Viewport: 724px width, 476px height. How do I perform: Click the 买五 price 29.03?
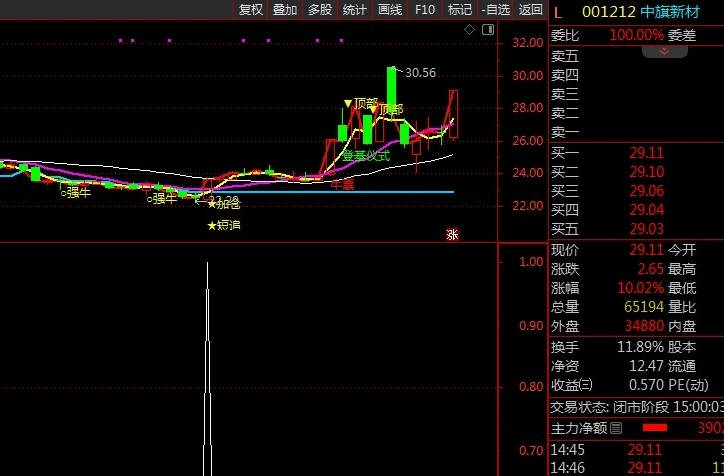(647, 229)
